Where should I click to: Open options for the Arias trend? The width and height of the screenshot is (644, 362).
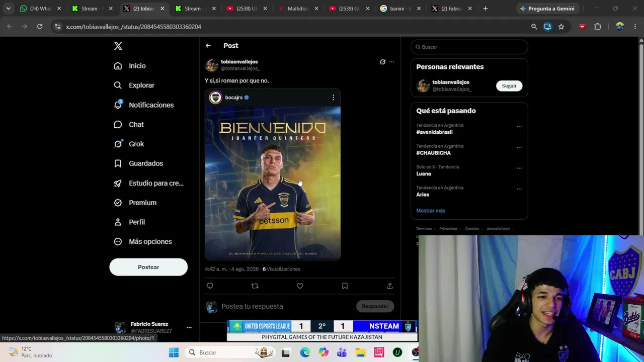519,189
